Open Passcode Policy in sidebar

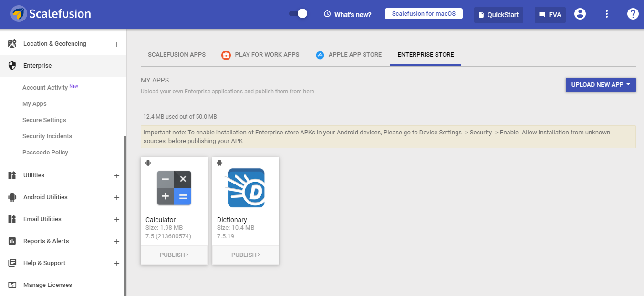click(45, 153)
